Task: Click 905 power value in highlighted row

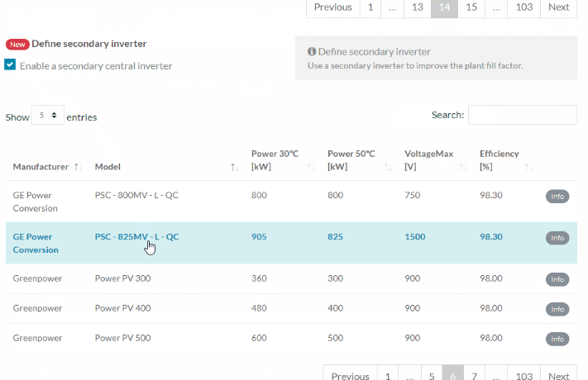Action: point(259,237)
